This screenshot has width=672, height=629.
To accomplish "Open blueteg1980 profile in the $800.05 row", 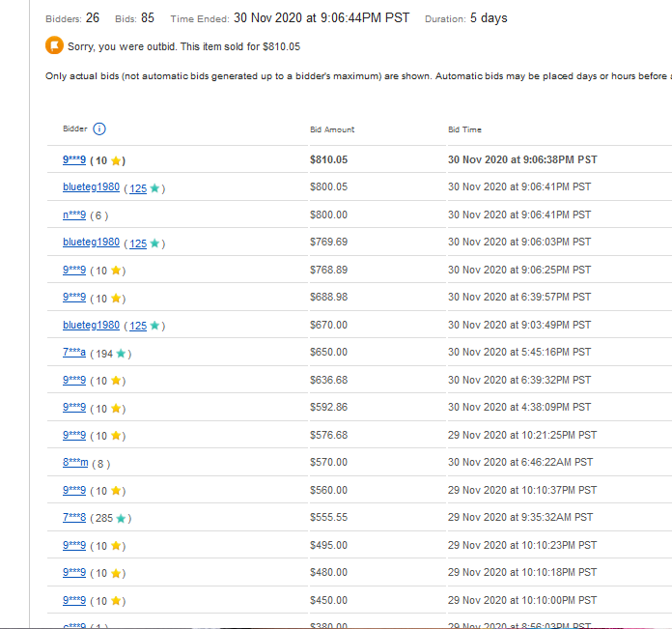I will pos(91,187).
